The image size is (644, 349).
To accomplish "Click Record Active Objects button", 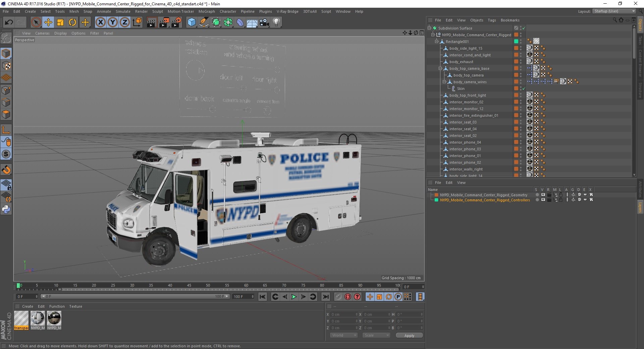I will [338, 297].
